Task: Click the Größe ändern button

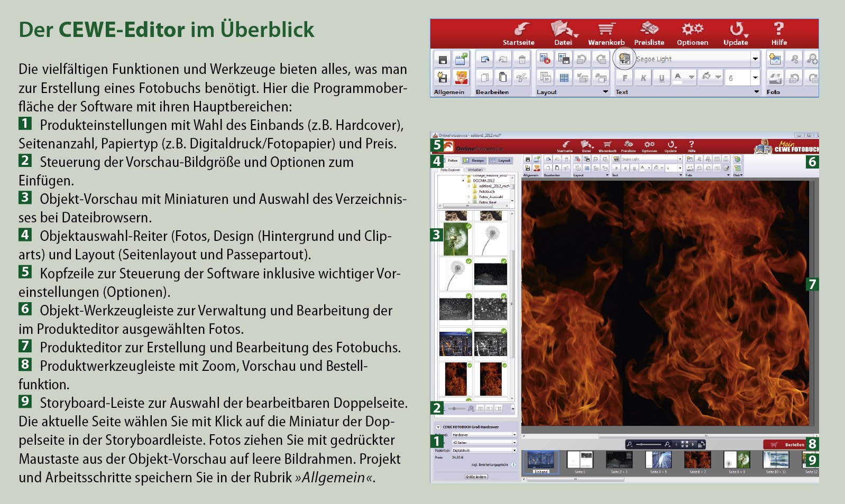Action: (476, 477)
